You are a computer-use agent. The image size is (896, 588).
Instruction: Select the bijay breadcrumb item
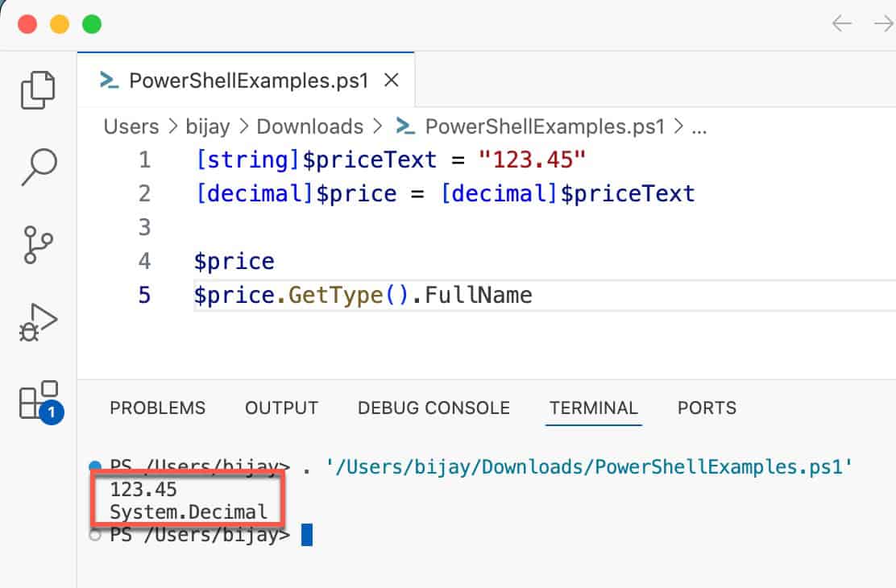[x=206, y=126]
